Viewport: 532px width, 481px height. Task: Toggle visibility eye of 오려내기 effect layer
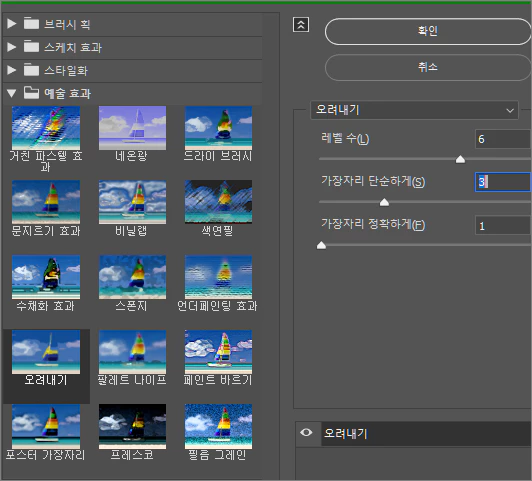(306, 432)
